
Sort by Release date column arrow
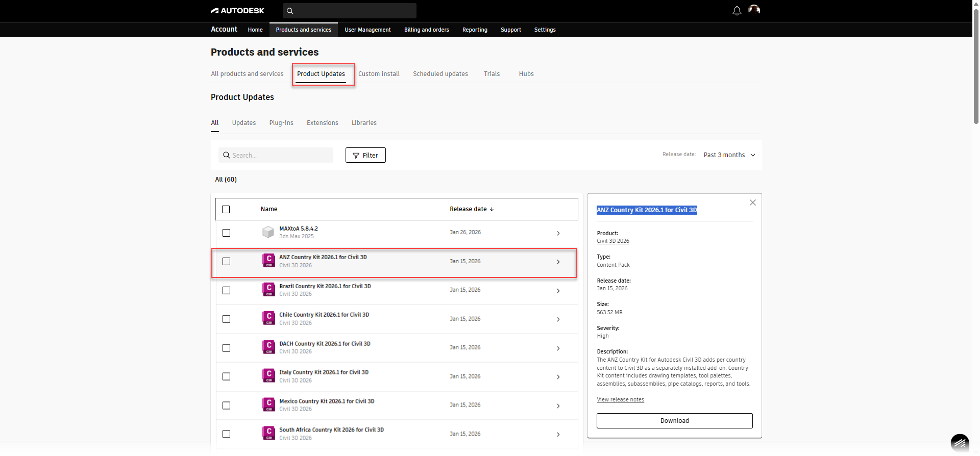[x=492, y=209]
